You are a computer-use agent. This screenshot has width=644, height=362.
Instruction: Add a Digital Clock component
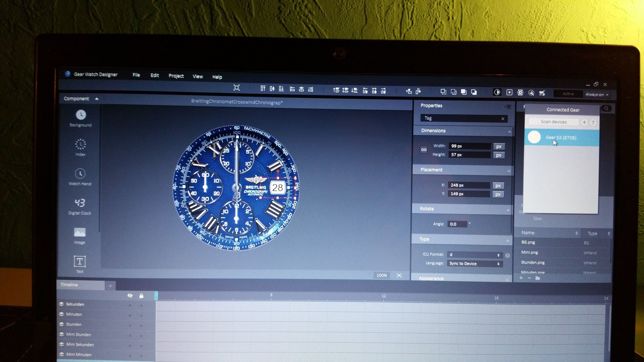click(x=80, y=206)
